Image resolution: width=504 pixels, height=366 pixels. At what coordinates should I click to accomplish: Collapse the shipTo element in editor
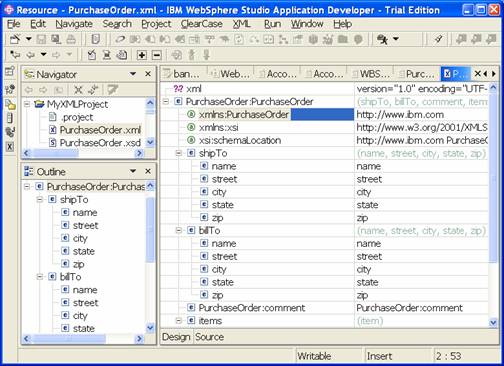tap(179, 153)
